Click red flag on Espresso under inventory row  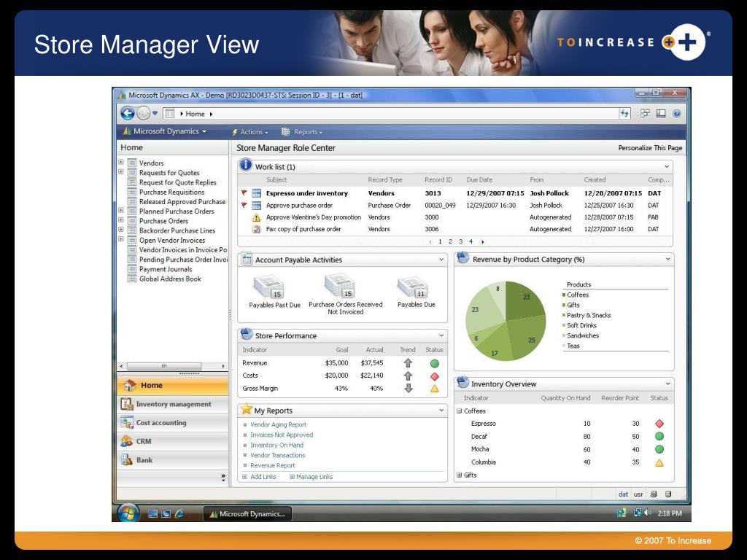coord(244,192)
